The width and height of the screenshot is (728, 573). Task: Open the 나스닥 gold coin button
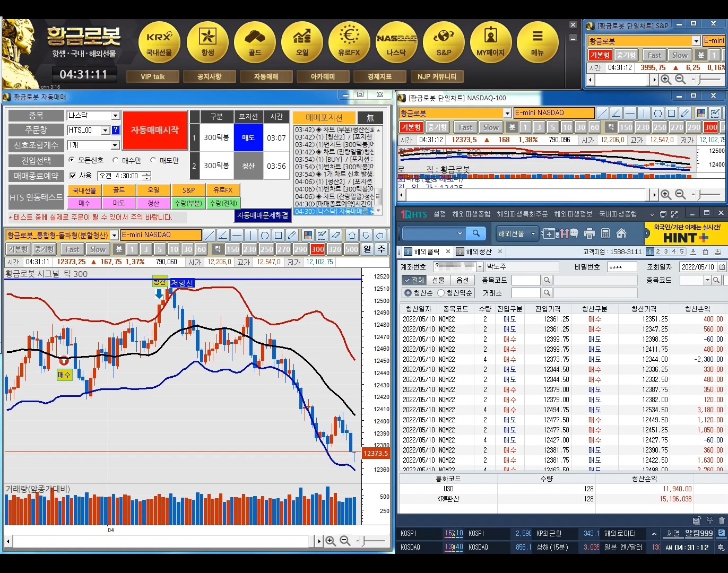click(x=396, y=42)
